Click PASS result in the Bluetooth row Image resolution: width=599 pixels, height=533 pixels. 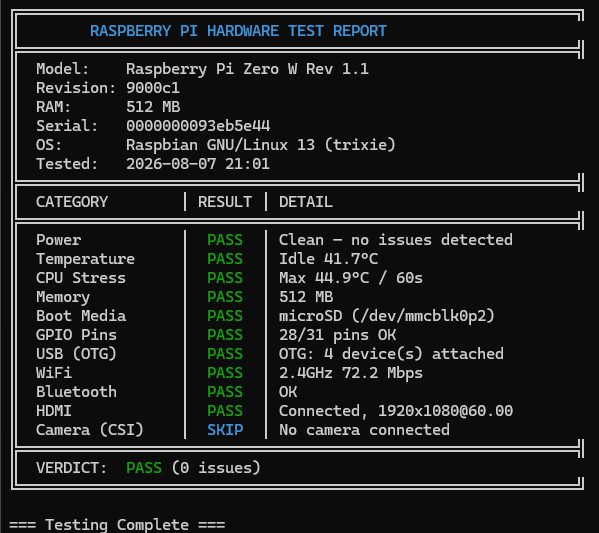point(225,392)
